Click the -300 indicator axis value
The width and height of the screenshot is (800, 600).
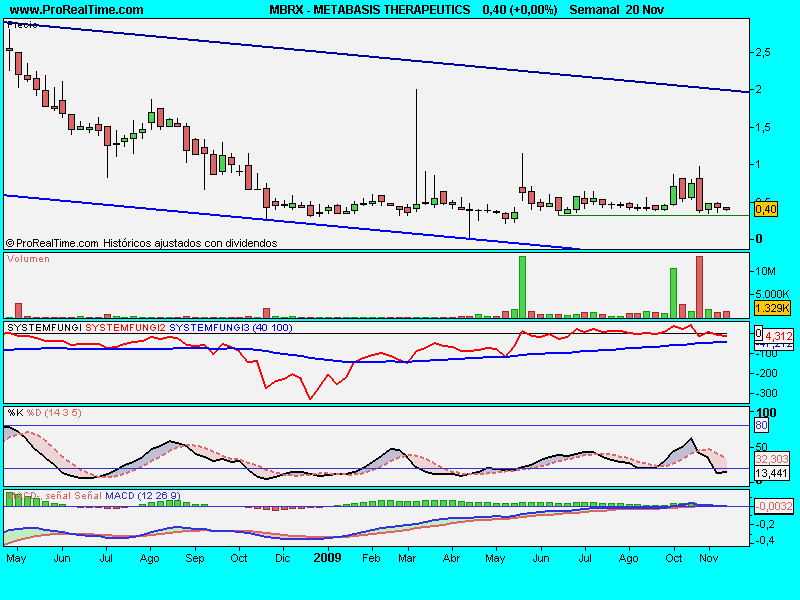click(767, 393)
